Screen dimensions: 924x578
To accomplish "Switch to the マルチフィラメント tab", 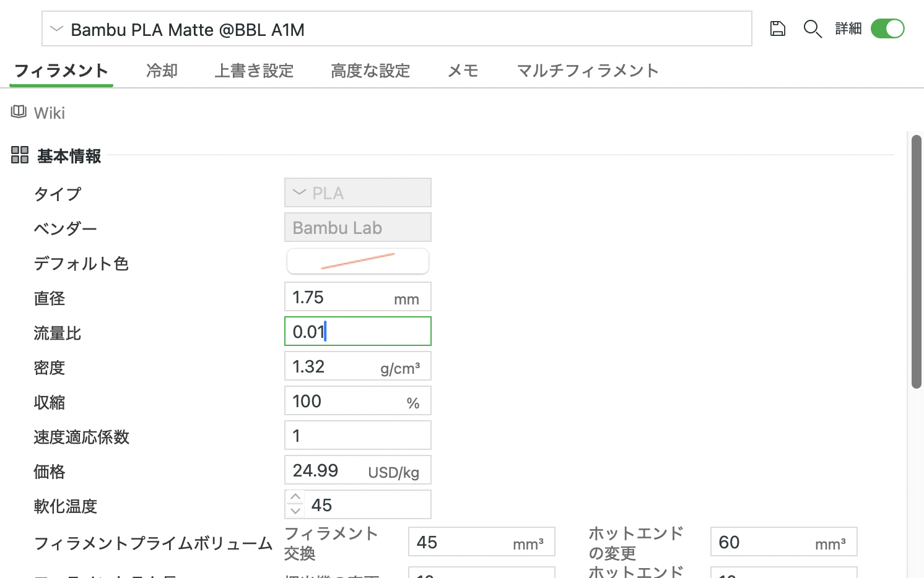I will [587, 71].
